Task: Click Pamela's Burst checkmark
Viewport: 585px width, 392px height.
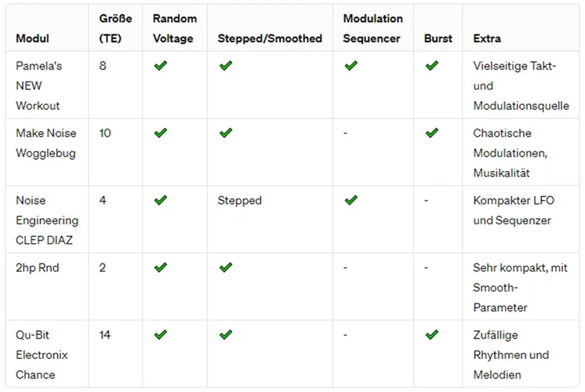Action: (x=431, y=66)
